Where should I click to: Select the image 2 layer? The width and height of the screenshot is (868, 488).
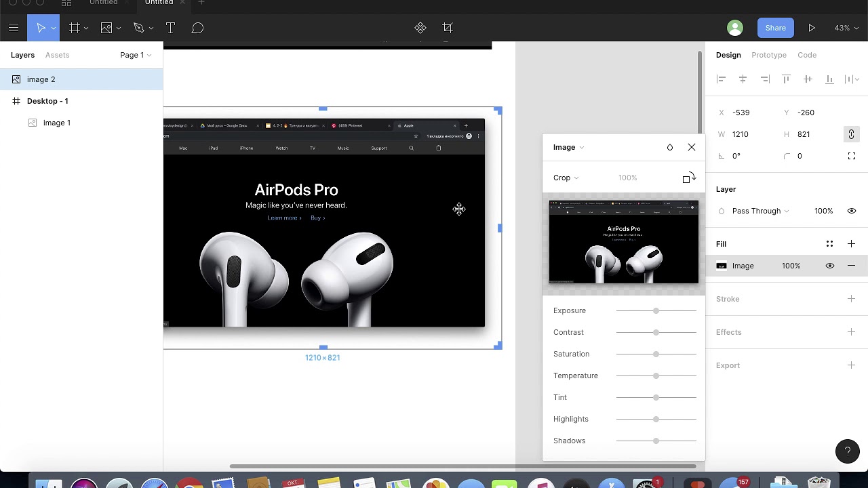(81, 79)
